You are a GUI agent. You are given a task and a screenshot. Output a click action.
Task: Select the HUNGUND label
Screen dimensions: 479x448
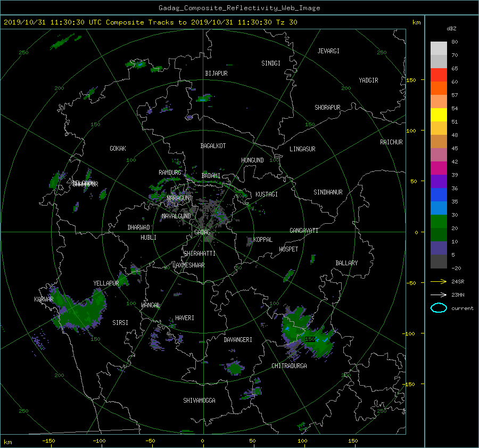tap(252, 160)
